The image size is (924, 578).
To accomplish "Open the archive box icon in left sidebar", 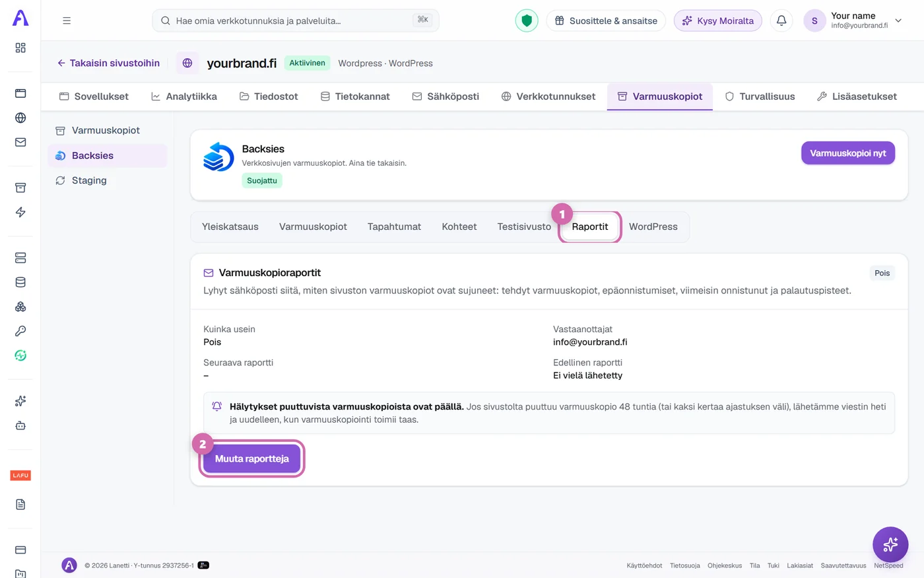I will coord(20,188).
